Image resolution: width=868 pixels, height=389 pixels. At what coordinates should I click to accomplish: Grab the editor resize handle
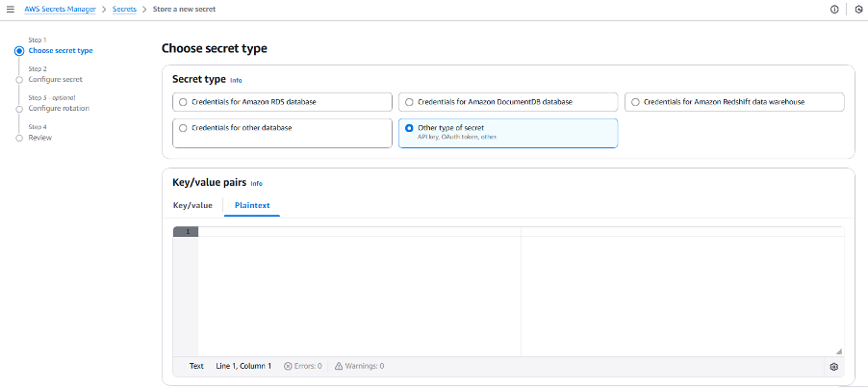click(838, 351)
